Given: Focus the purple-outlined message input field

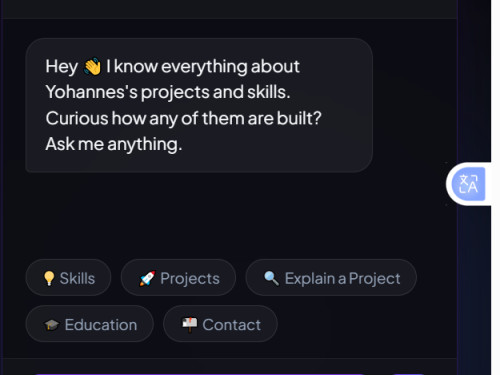Looking at the screenshot, I should 199,374.
